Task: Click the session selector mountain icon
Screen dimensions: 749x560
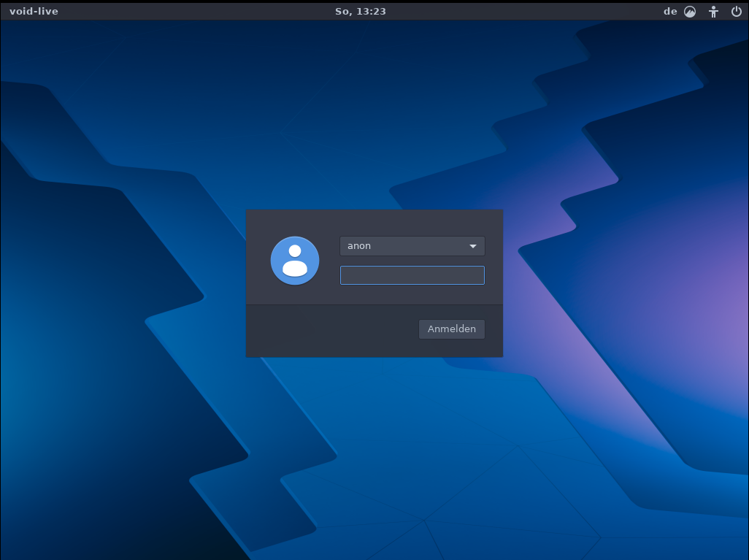Action: 690,12
